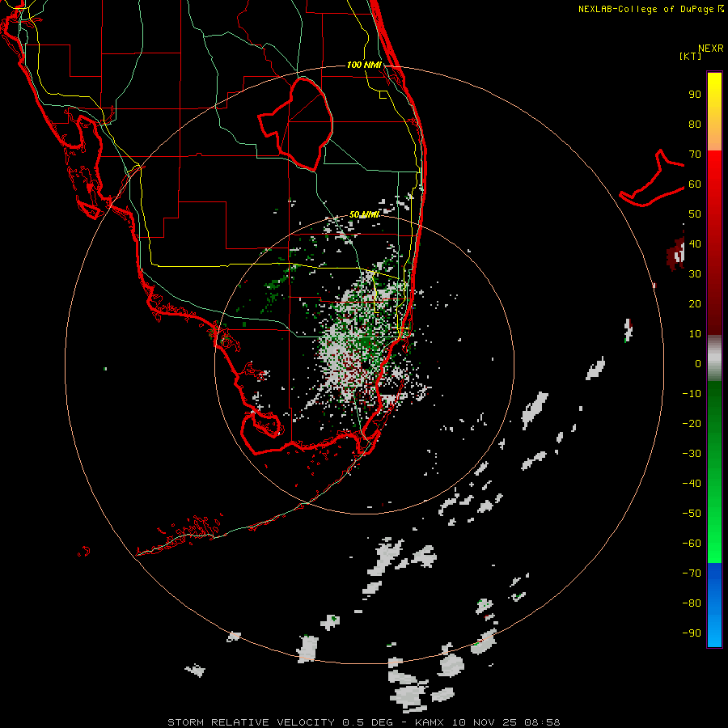Select the -30 value on velocity scale
This screenshot has width=728, height=728.
pyautogui.click(x=692, y=454)
